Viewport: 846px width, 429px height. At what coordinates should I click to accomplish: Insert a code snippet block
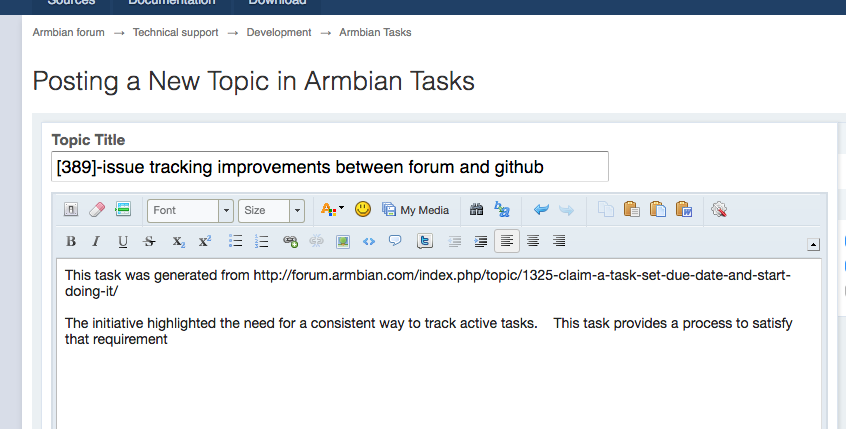click(x=369, y=241)
